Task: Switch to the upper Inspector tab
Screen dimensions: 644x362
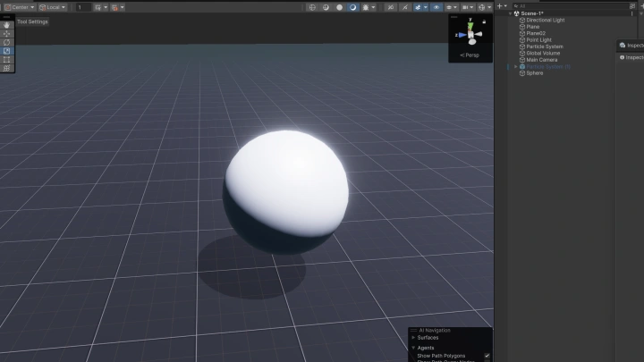Action: coord(631,46)
